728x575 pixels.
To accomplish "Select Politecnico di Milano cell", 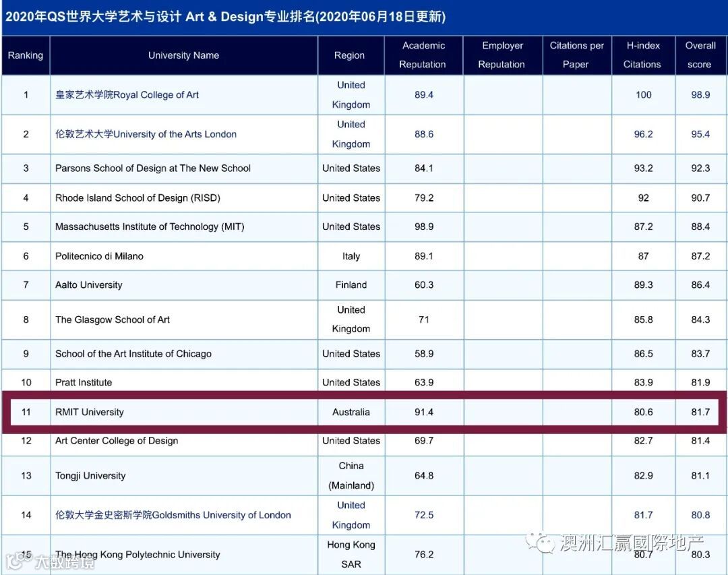I will point(184,256).
